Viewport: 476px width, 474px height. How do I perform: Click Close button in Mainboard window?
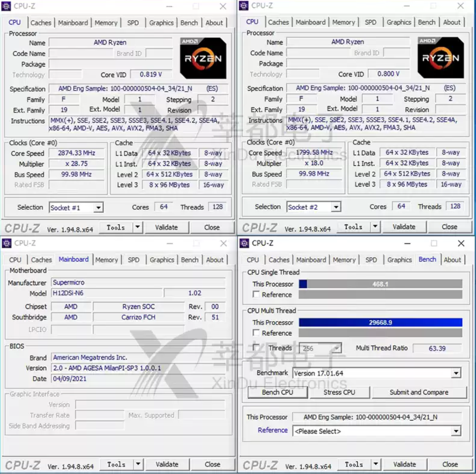pyautogui.click(x=212, y=464)
